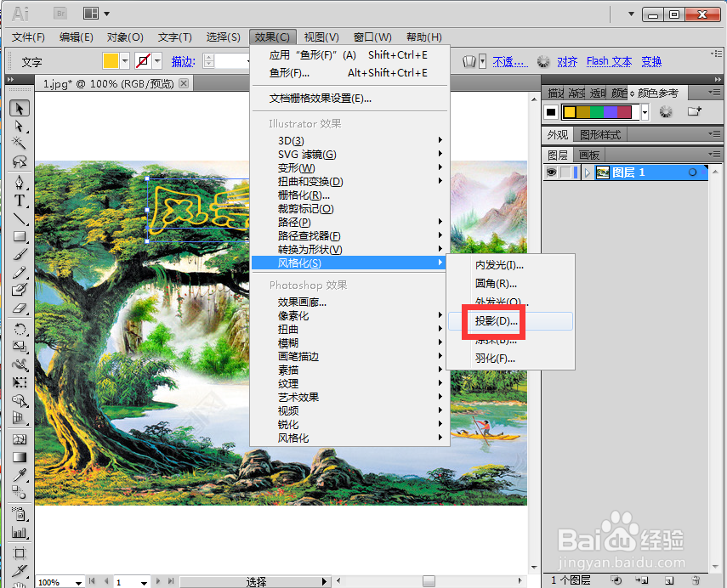Screen dimensions: 727x588
Task: Click stroke weight input field
Action: pos(232,61)
